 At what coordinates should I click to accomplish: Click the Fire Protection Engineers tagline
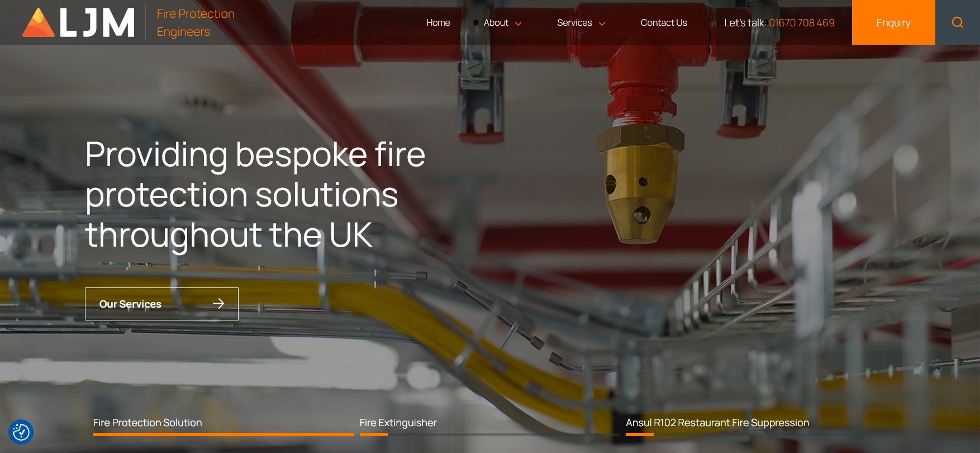tap(196, 22)
